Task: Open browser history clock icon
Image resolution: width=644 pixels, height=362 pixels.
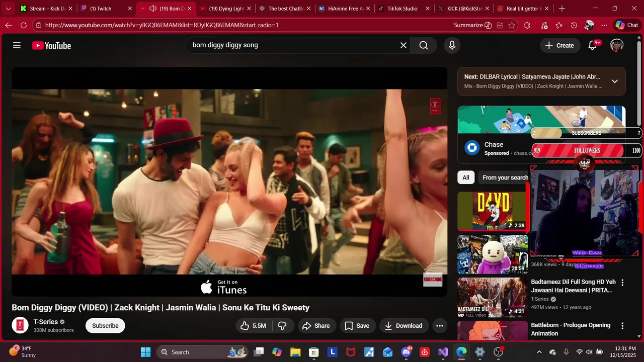Action: pyautogui.click(x=574, y=25)
